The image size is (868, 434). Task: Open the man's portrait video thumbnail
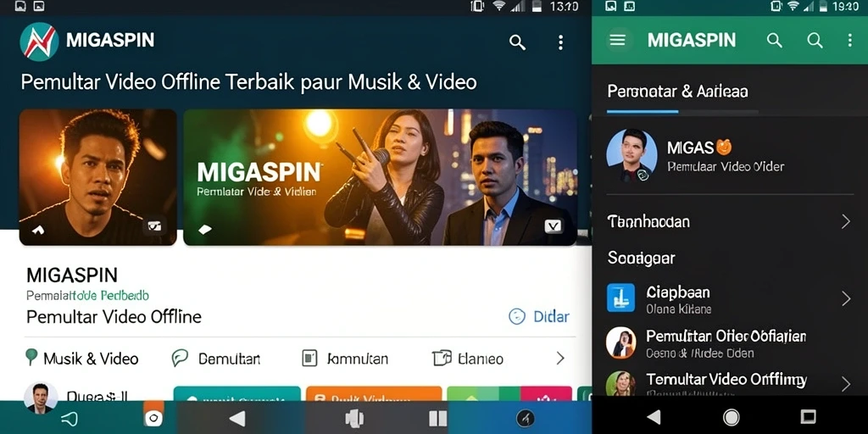pos(98,177)
